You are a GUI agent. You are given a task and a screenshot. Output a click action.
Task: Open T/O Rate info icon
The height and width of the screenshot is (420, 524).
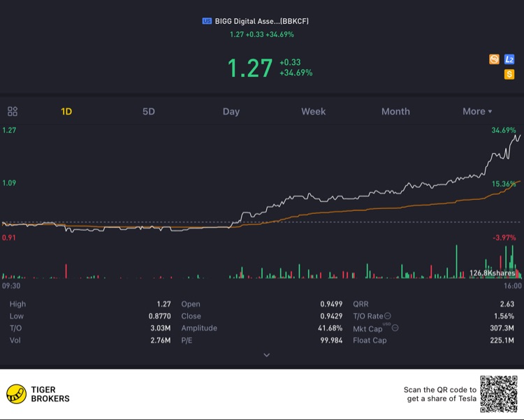[x=388, y=316]
